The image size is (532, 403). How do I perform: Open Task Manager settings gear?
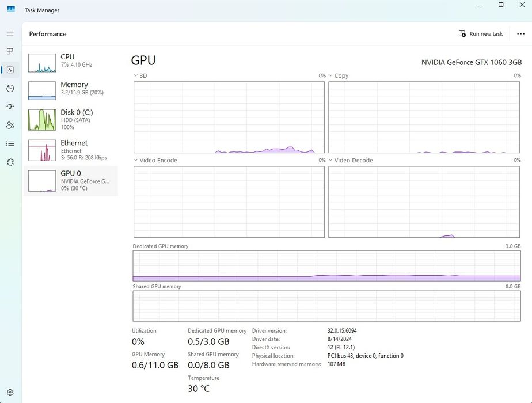[x=10, y=393]
